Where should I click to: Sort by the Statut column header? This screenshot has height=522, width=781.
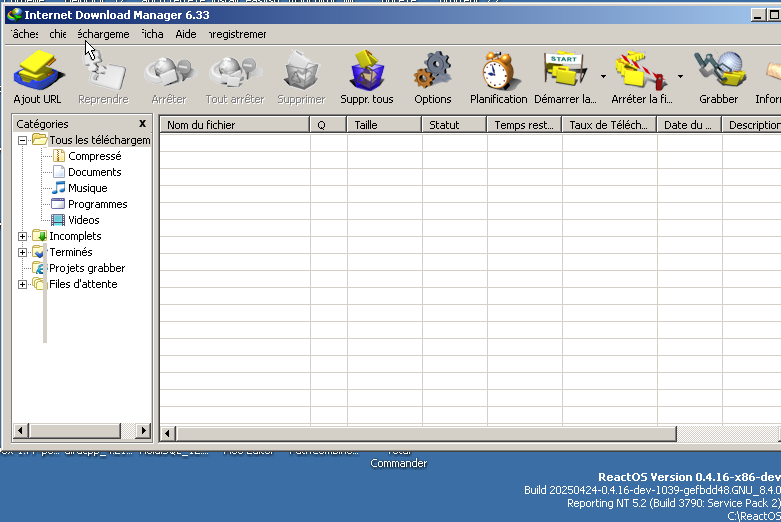[x=454, y=125]
